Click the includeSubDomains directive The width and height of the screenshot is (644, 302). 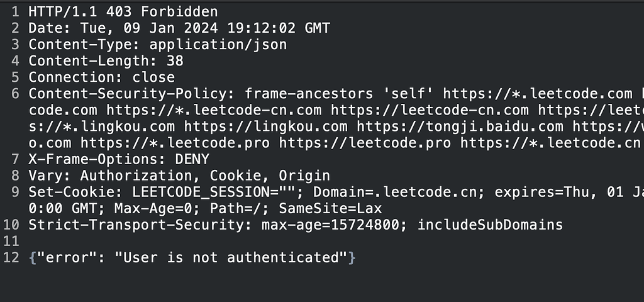[490, 226]
